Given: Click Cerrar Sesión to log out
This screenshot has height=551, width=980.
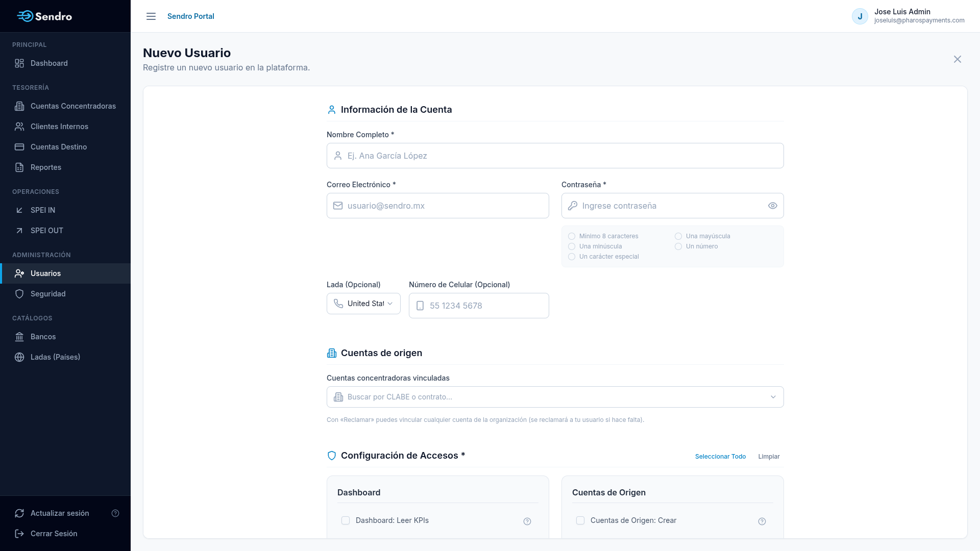Looking at the screenshot, I should [x=65, y=534].
